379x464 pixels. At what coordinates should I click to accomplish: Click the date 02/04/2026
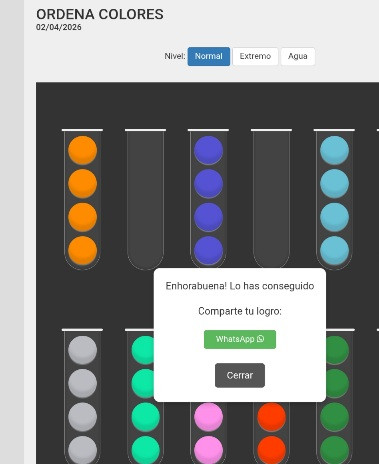pos(59,27)
